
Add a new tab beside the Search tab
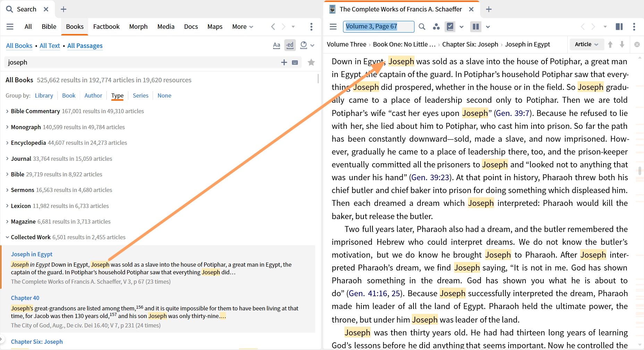pos(63,9)
